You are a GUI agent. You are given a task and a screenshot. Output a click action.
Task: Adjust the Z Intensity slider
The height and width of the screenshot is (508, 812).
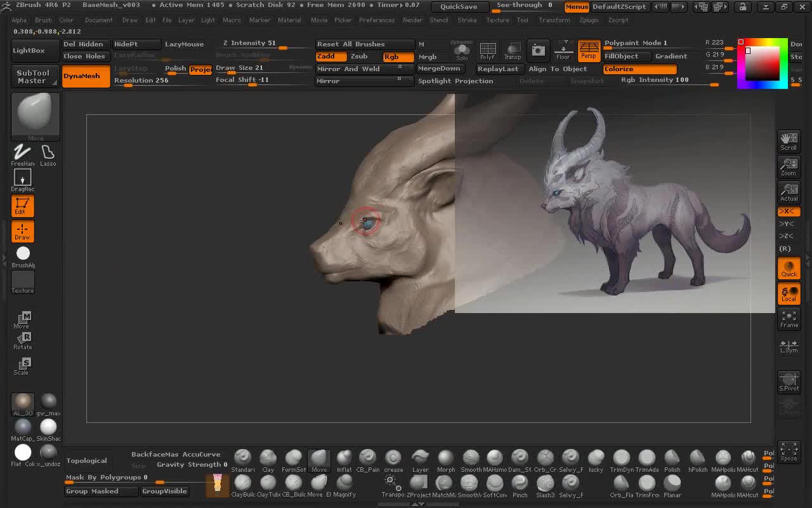click(x=261, y=44)
